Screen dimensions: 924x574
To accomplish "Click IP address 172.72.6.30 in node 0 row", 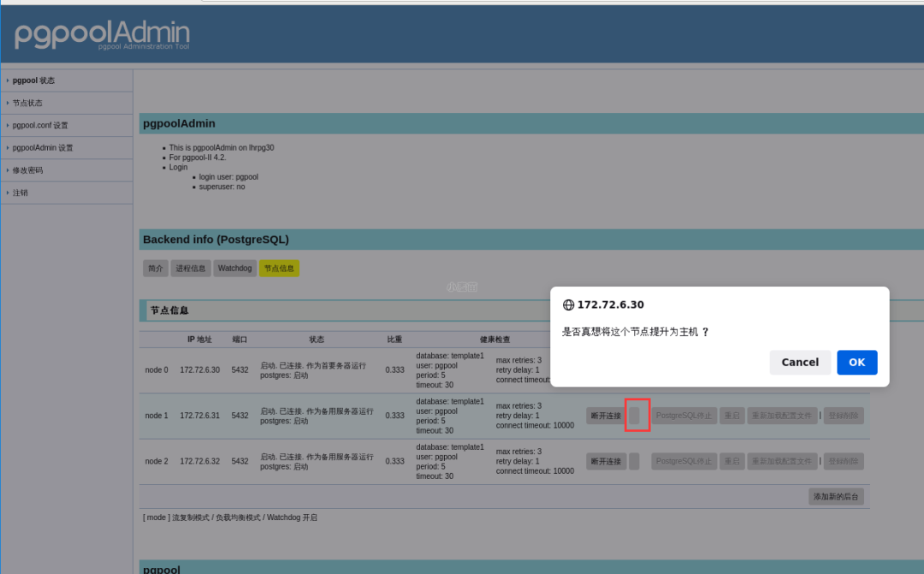I will coord(199,370).
